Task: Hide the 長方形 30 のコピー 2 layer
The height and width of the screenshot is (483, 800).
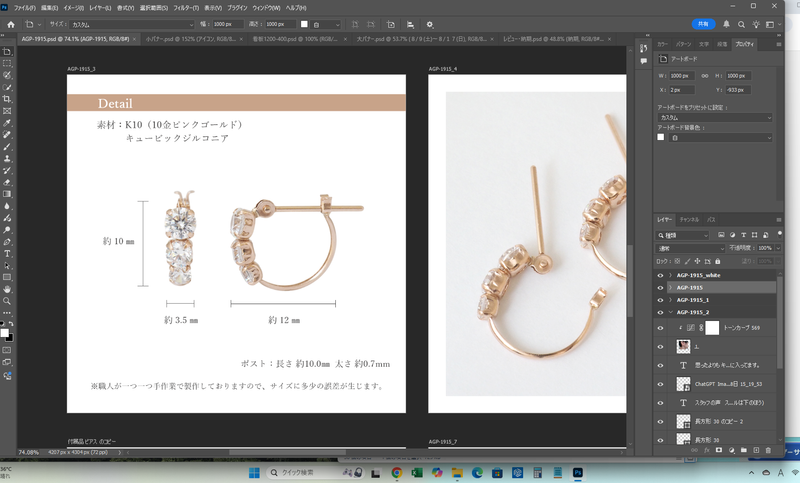Action: pos(660,422)
